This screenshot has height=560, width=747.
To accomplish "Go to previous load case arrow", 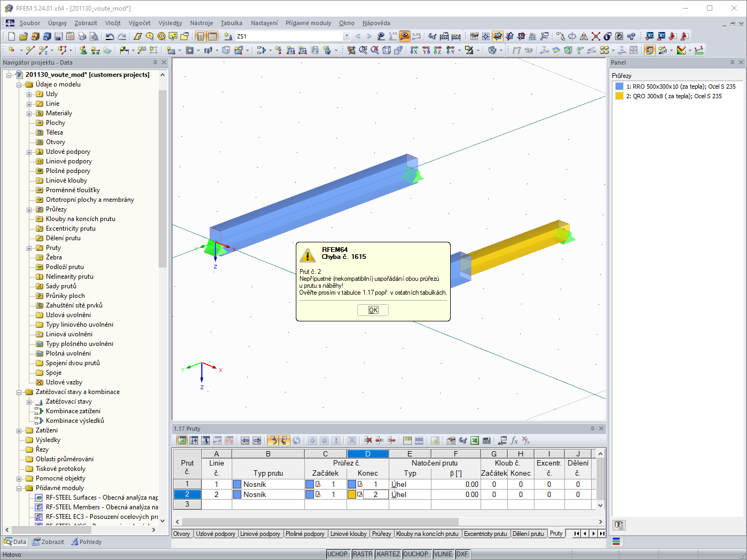I will 358,36.
